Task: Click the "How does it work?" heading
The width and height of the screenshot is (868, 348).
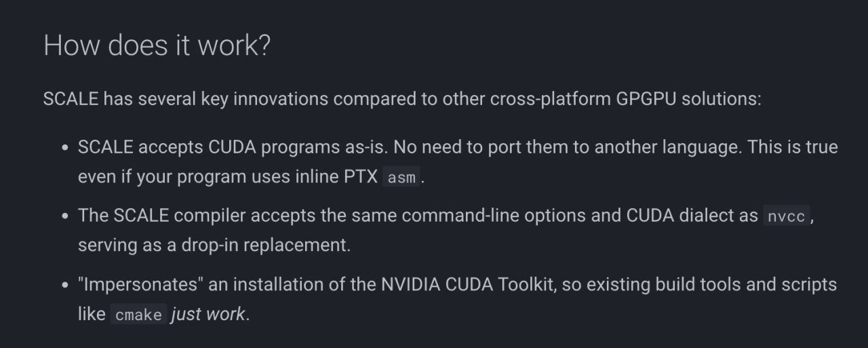Action: click(157, 45)
